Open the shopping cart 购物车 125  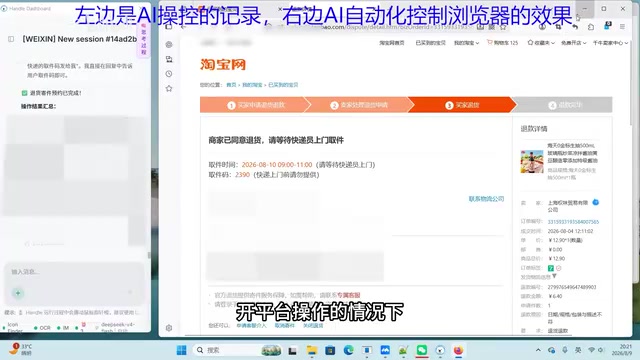(502, 42)
